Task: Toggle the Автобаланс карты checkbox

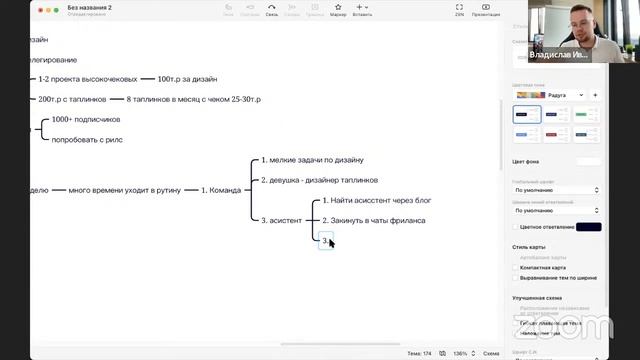Action: point(515,258)
